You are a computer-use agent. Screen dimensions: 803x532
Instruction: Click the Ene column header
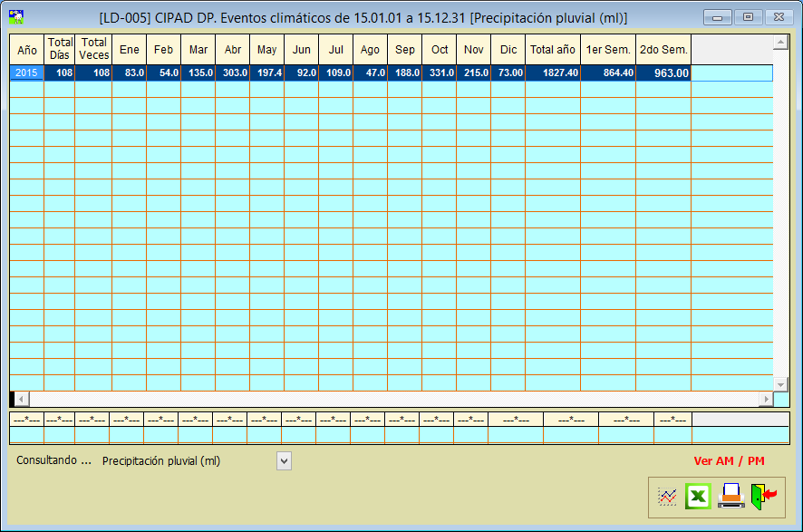130,50
